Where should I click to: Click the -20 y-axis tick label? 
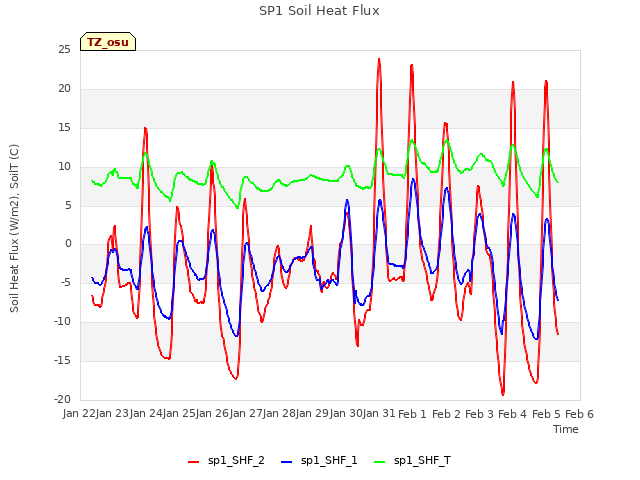click(62, 400)
